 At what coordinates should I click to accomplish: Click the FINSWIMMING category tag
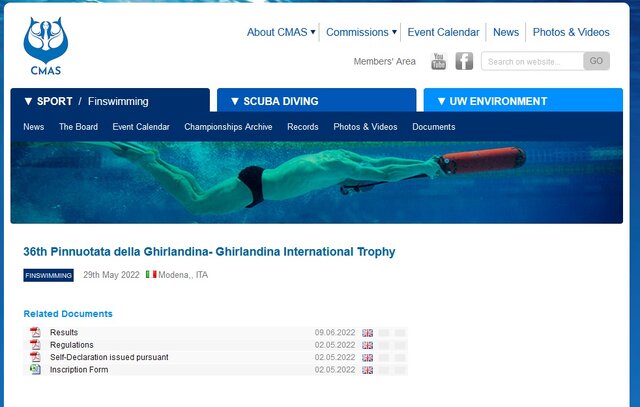pyautogui.click(x=48, y=275)
